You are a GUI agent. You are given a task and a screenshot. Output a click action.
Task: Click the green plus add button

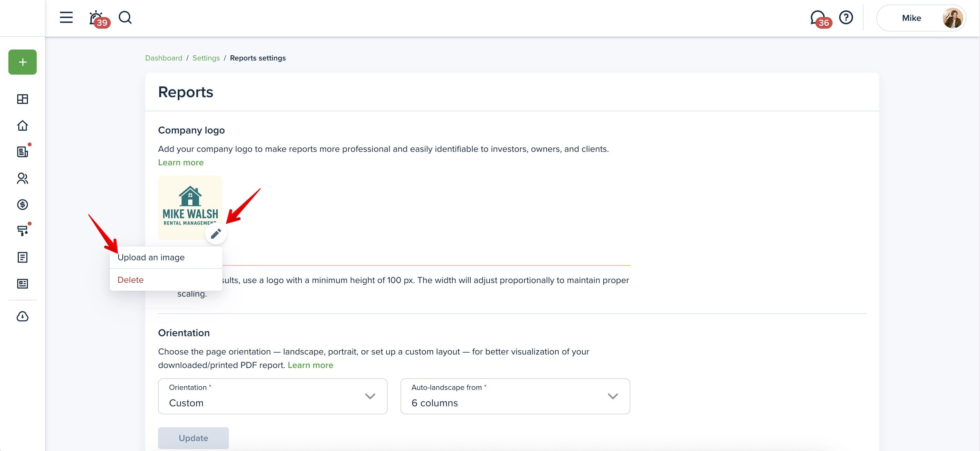[23, 62]
